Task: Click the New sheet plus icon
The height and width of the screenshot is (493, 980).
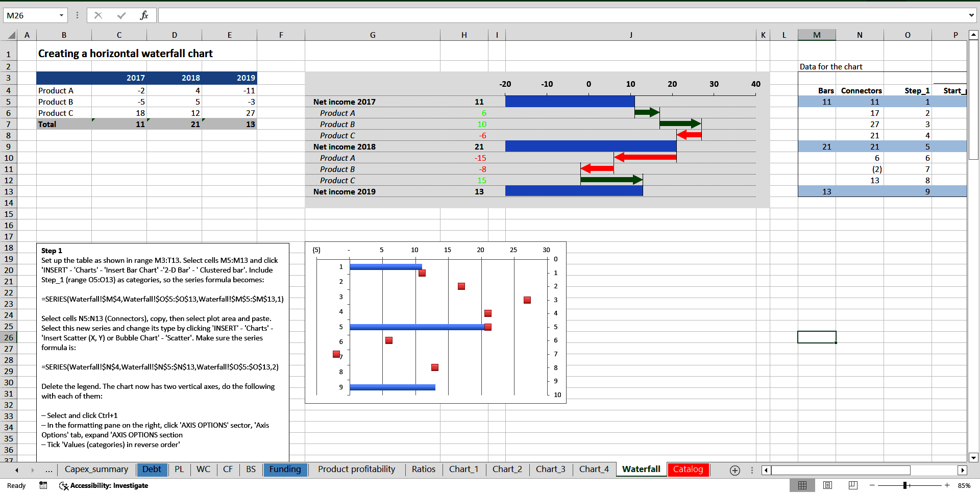Action: (735, 470)
